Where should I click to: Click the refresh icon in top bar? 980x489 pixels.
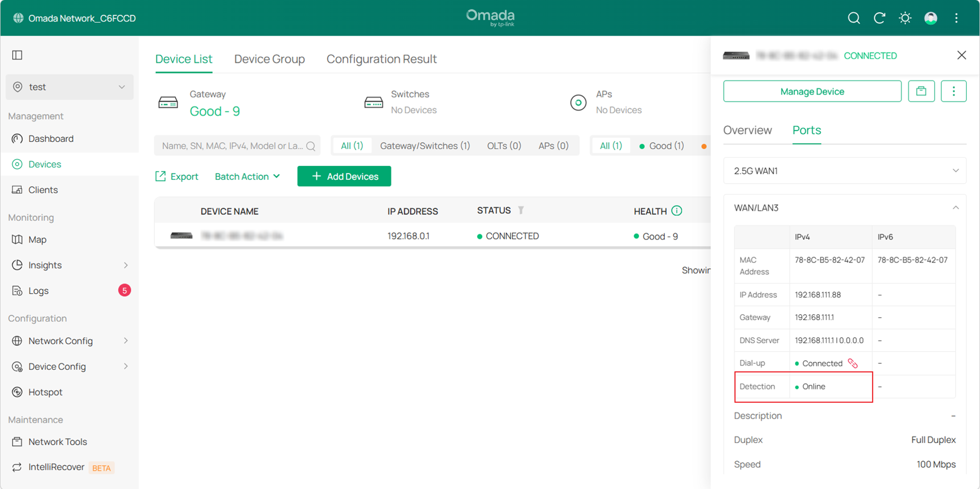(879, 18)
